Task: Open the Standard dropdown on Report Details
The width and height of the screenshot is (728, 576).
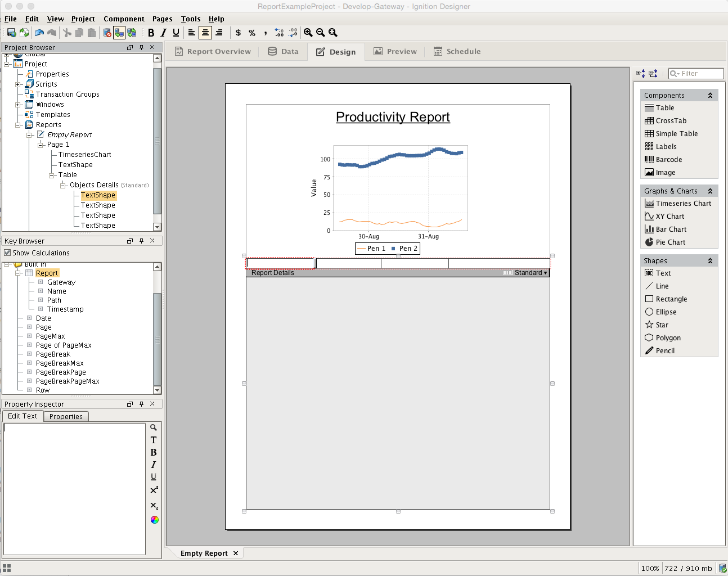Action: point(531,273)
